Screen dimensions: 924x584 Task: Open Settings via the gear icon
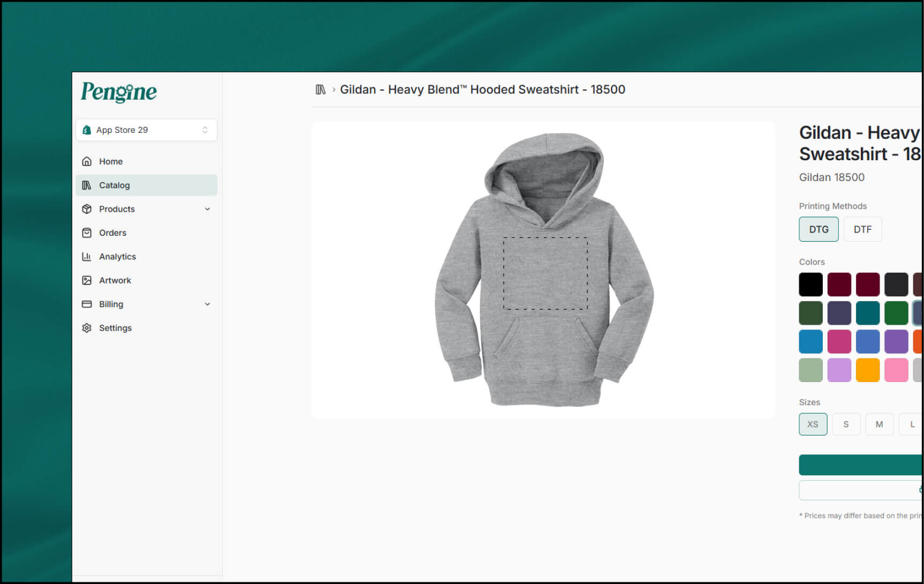click(x=87, y=327)
